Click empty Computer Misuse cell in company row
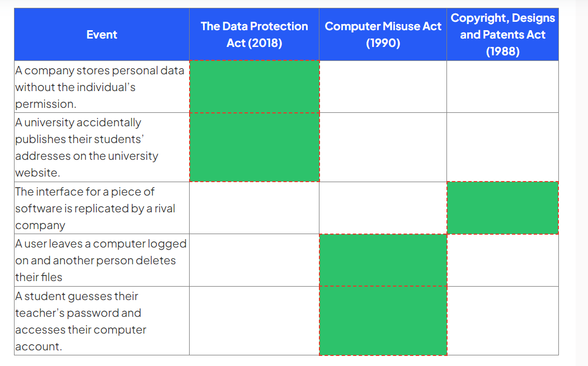This screenshot has height=366, width=588. (383, 87)
